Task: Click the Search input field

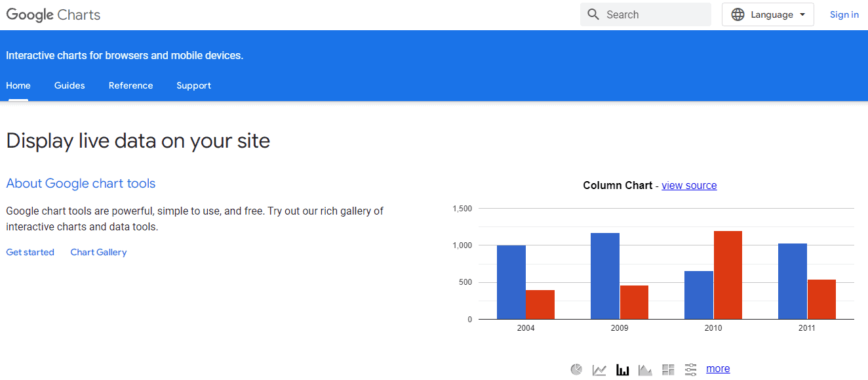Action: pos(649,14)
